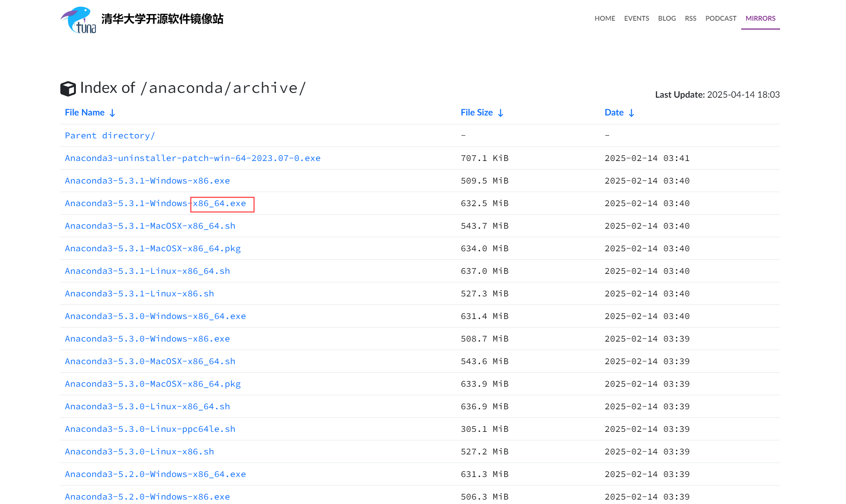846x504 pixels.
Task: Download Anaconda3-5.2.0-Windows-x86_64.exe
Action: (155, 474)
